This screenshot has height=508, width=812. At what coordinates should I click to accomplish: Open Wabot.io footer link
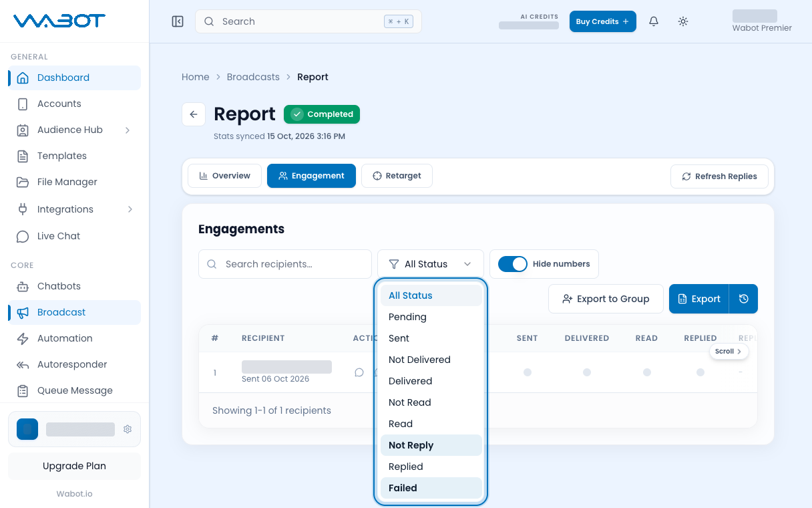click(x=74, y=494)
